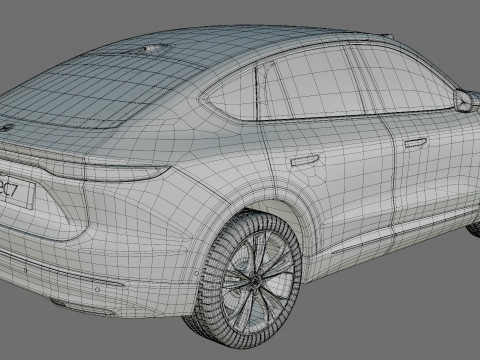Viewport: 480px width, 360px height.
Task: Select the front door handle
Action: (415, 143)
